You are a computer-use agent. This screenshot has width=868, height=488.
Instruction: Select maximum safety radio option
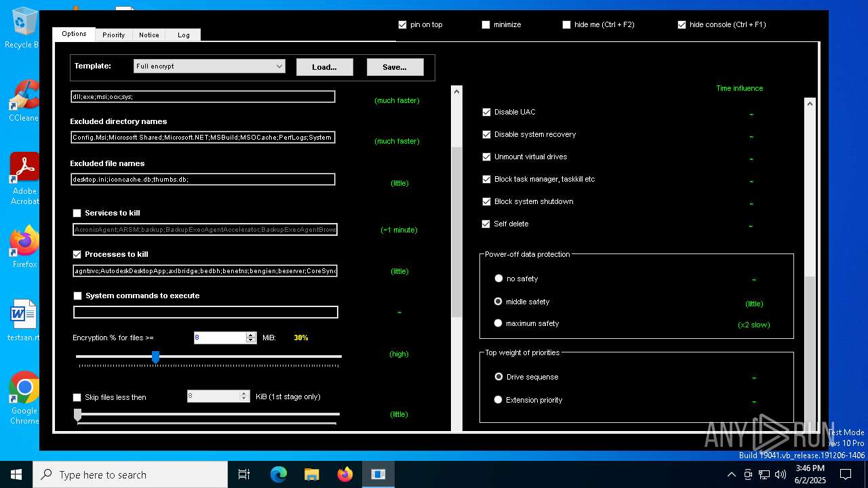(x=498, y=323)
